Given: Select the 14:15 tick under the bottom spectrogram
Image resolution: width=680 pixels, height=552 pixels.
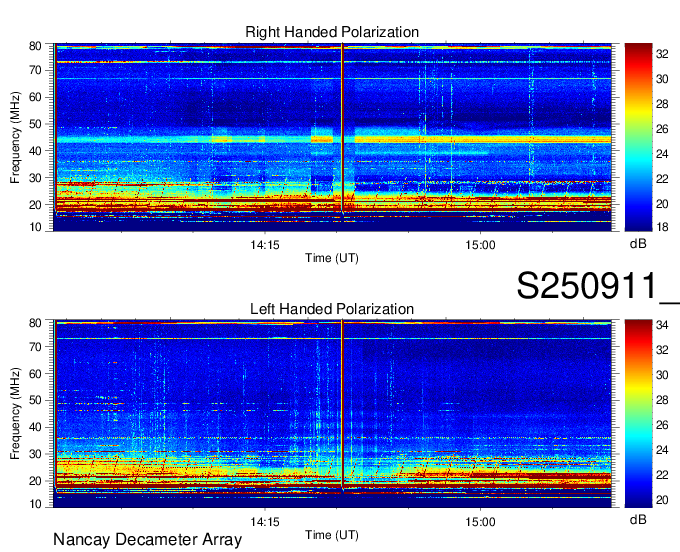Looking at the screenshot, I should [264, 522].
